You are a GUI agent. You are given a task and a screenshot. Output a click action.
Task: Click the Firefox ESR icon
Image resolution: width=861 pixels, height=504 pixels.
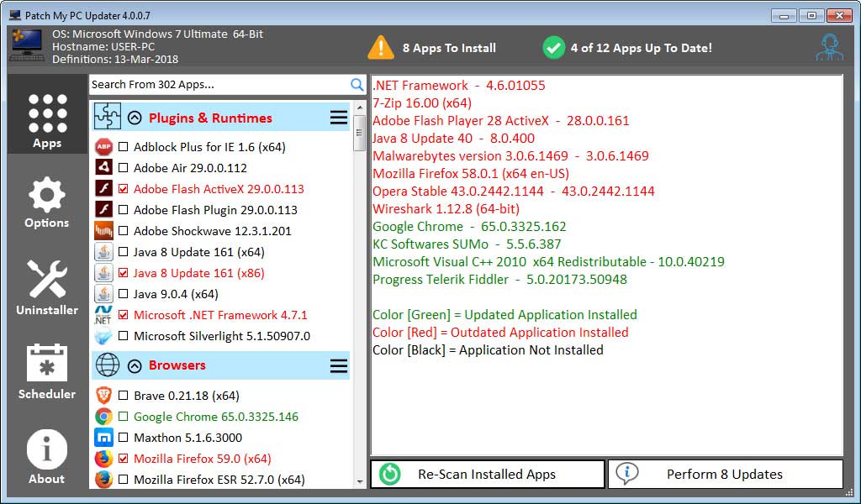(x=103, y=480)
